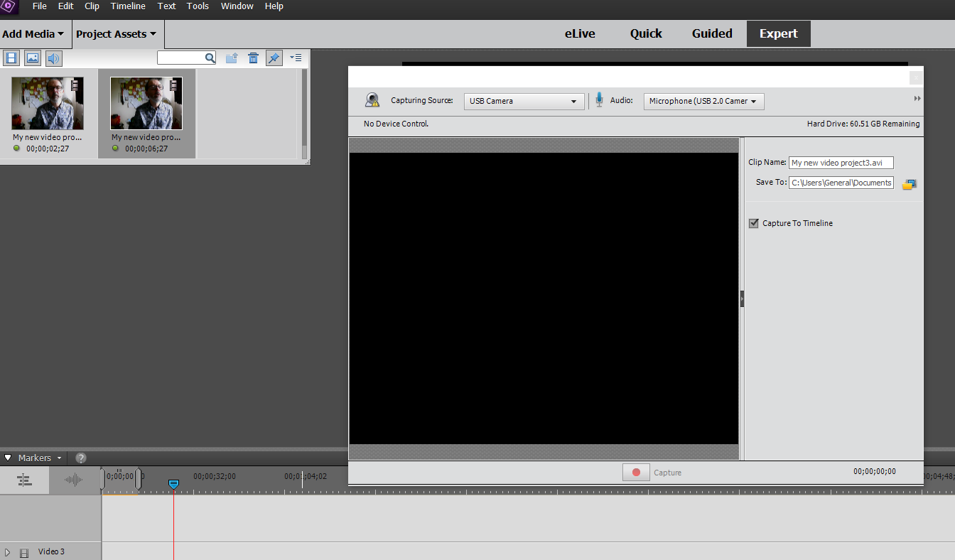955x560 pixels.
Task: Enable the Capture To Timeline checkbox
Action: coord(753,222)
